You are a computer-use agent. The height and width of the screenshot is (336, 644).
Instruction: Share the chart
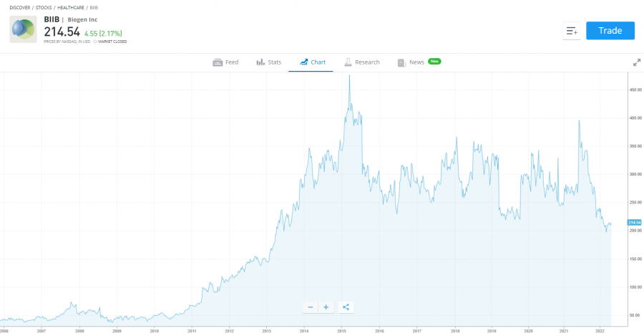(346, 307)
